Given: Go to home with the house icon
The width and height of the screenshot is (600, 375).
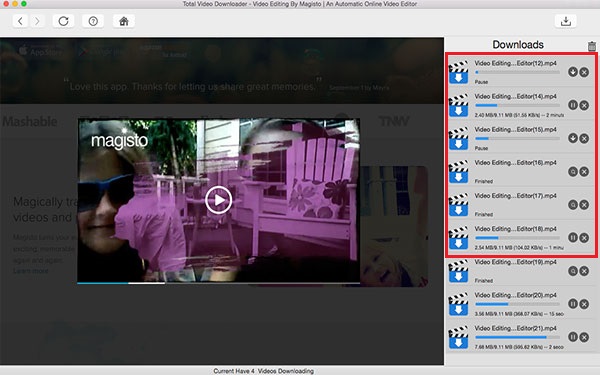Looking at the screenshot, I should pos(124,21).
